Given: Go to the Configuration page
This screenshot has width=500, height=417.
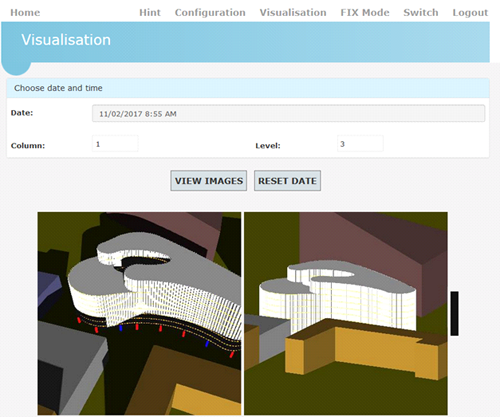Looking at the screenshot, I should click(210, 13).
